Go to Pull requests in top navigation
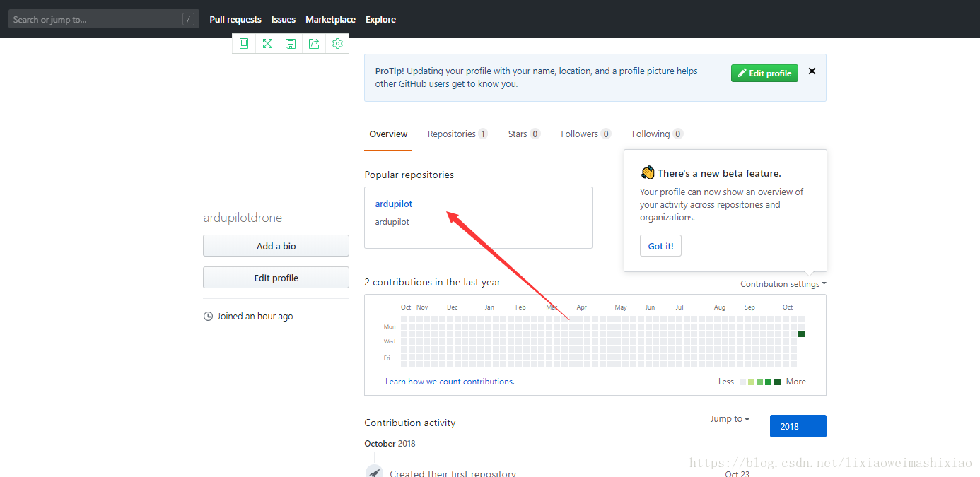Viewport: 980px width, 477px height. 235,19
